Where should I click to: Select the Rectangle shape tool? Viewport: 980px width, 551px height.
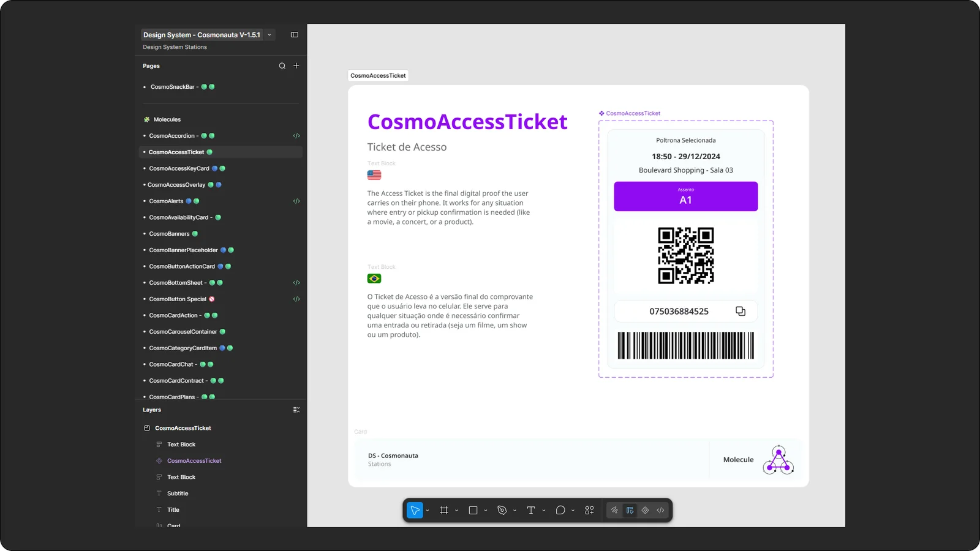(x=473, y=510)
